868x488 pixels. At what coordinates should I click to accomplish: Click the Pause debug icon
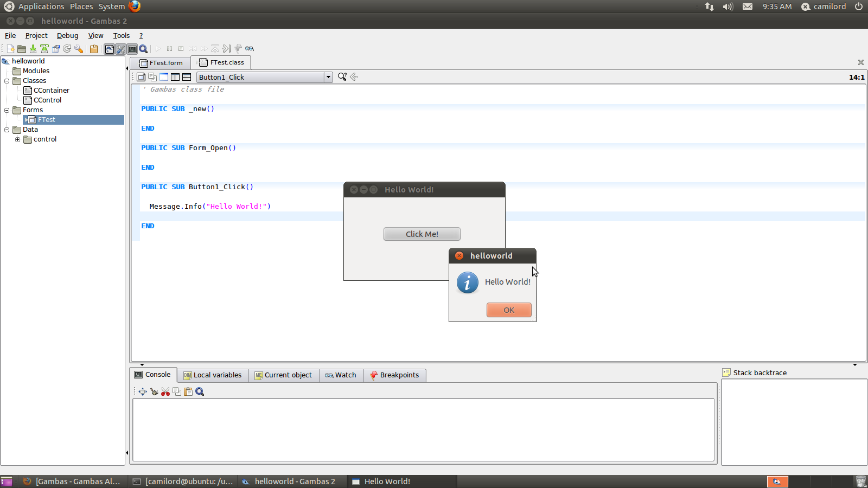pos(170,49)
